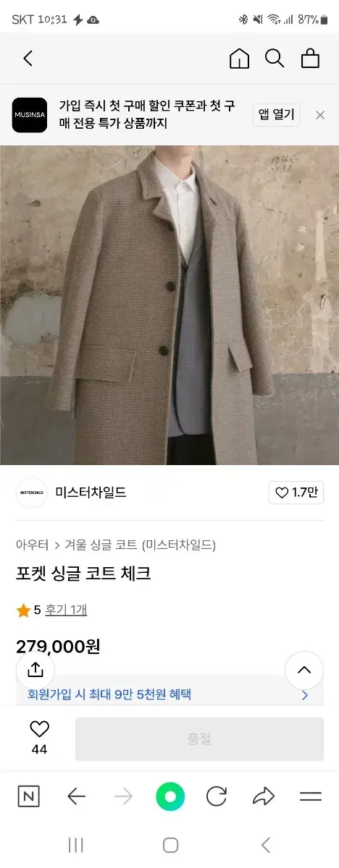Viewport: 339px width, 868px height.
Task: Expand the 회원가입 시 최대 9만 5천원 혜택 banner
Action: [169, 694]
